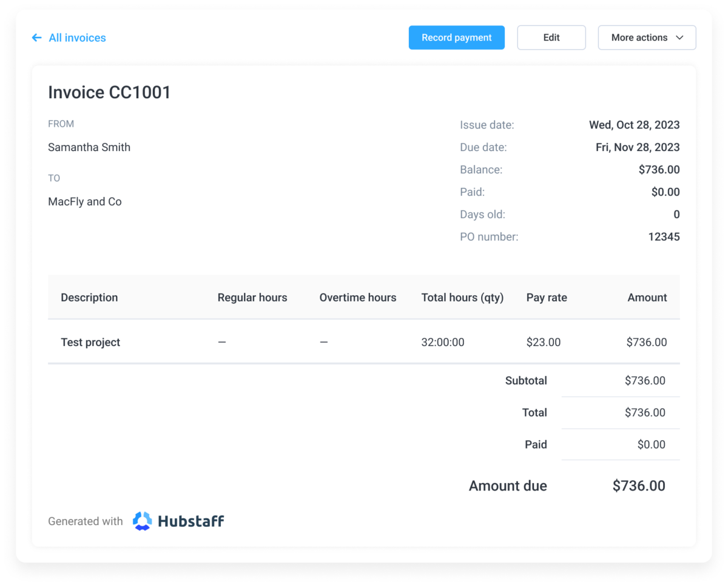The width and height of the screenshot is (728, 585).
Task: Click the recipient MacFly and Co
Action: (84, 201)
